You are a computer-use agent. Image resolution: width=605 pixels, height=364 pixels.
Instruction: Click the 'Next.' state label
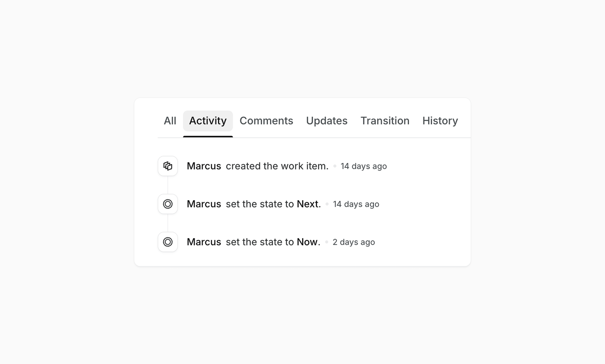309,204
